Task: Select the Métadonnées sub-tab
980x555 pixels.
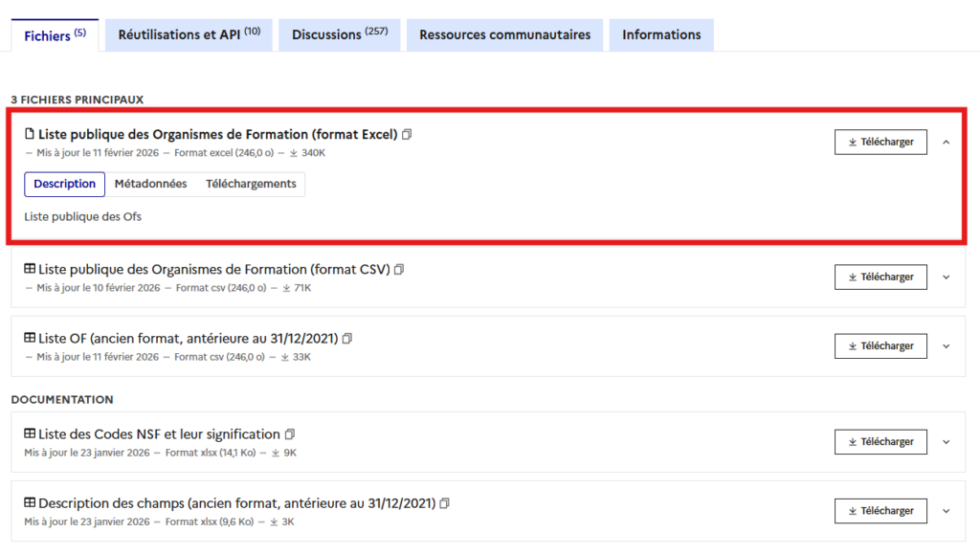Action: pos(150,184)
